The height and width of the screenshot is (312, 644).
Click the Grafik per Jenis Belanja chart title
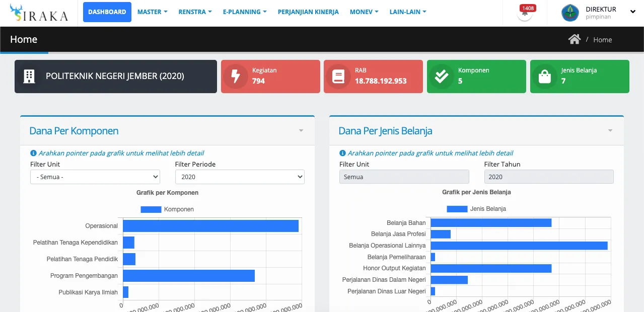(x=476, y=192)
